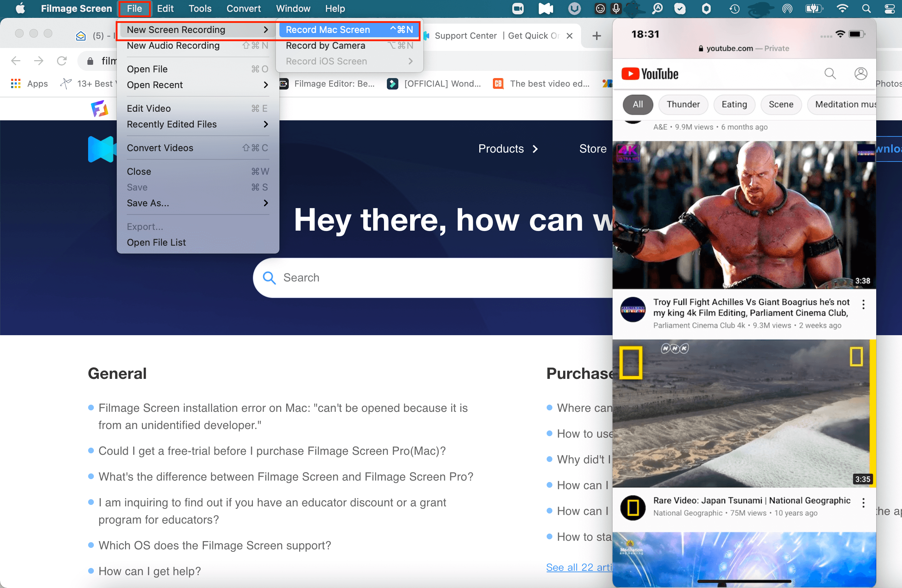Screen dimensions: 902x588
Task: Select the Eating filter chip
Action: pyautogui.click(x=734, y=105)
